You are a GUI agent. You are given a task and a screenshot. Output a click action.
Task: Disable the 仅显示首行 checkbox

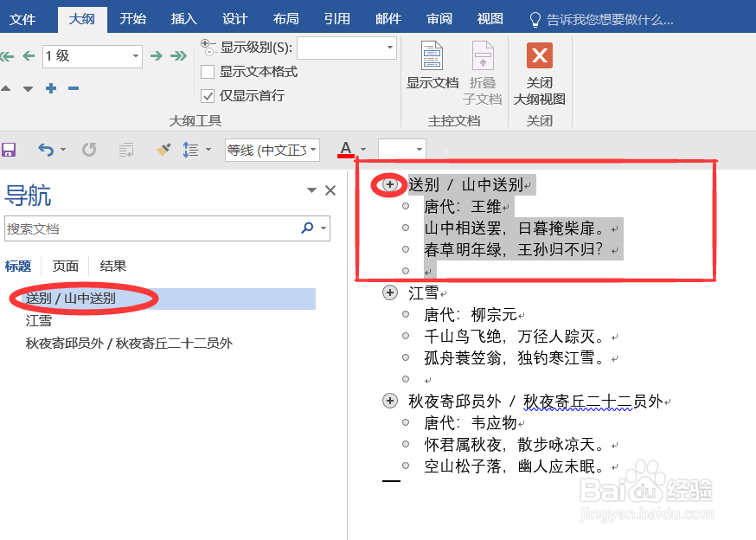pyautogui.click(x=206, y=96)
